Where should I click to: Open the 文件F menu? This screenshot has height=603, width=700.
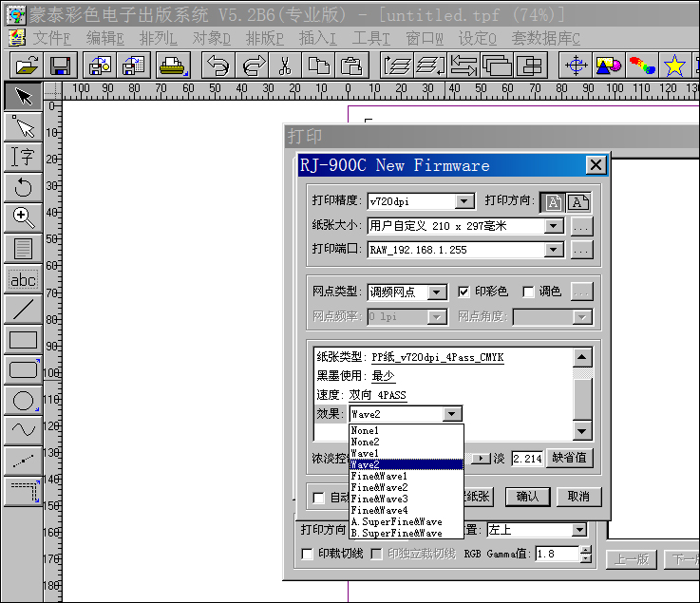[51, 38]
